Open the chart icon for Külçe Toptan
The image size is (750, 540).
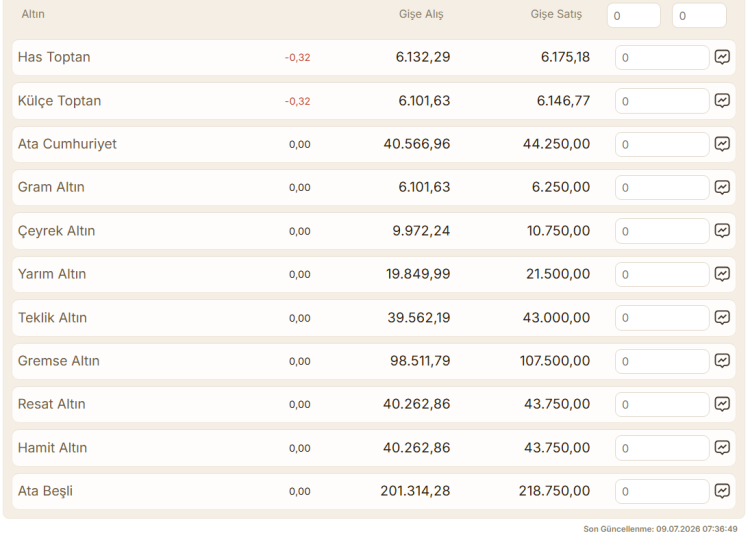click(x=722, y=100)
